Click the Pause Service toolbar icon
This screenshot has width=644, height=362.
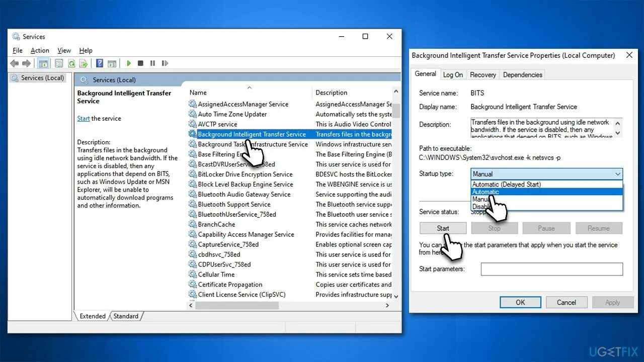tap(152, 63)
